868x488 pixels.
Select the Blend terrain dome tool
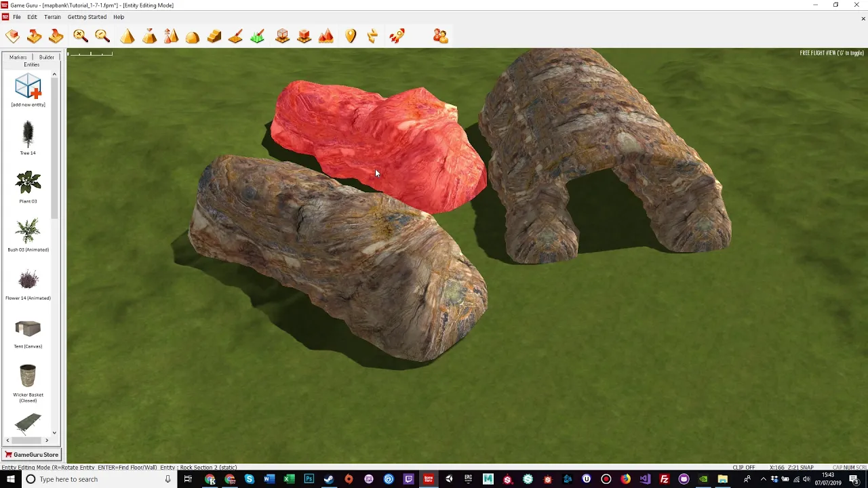click(193, 37)
